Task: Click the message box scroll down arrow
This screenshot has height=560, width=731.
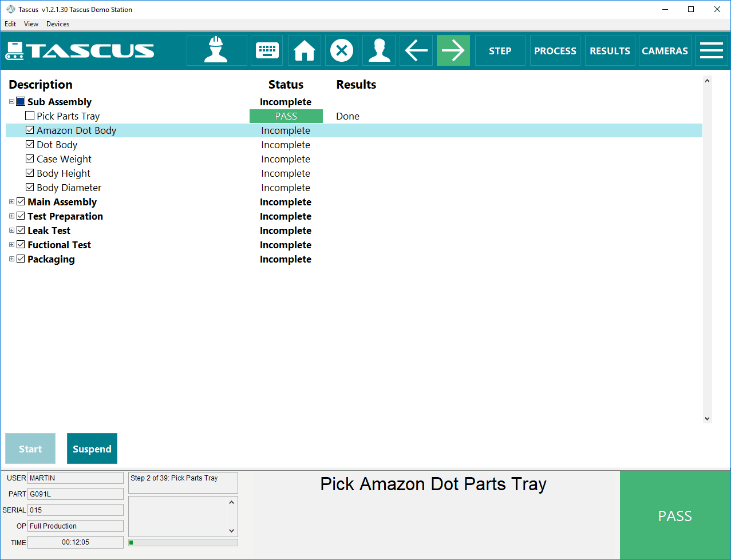Action: [x=232, y=531]
